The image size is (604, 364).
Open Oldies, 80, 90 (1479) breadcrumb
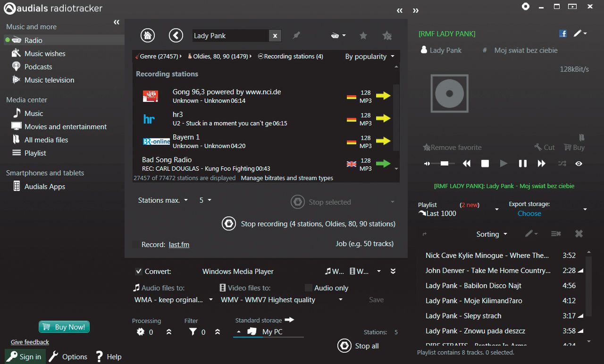[220, 56]
